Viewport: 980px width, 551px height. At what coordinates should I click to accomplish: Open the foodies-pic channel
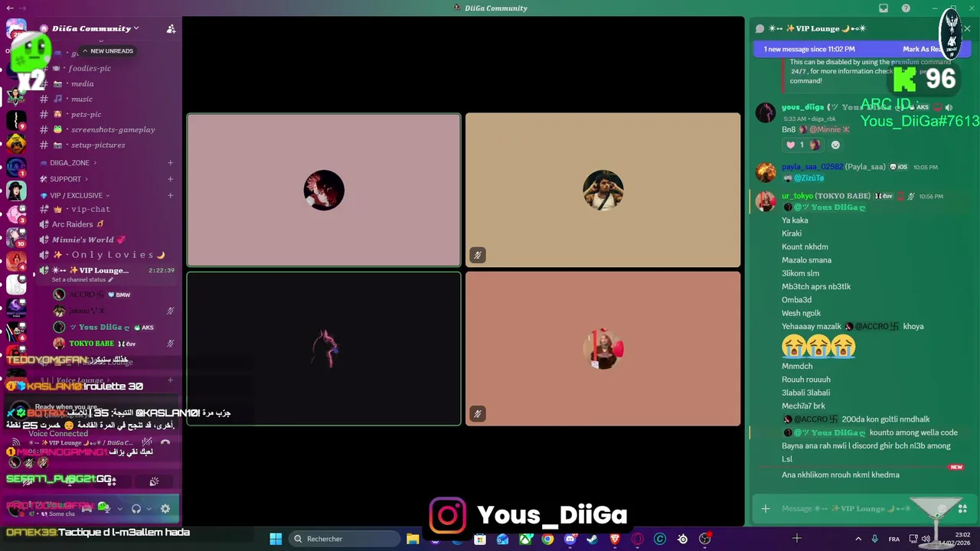(x=107, y=68)
